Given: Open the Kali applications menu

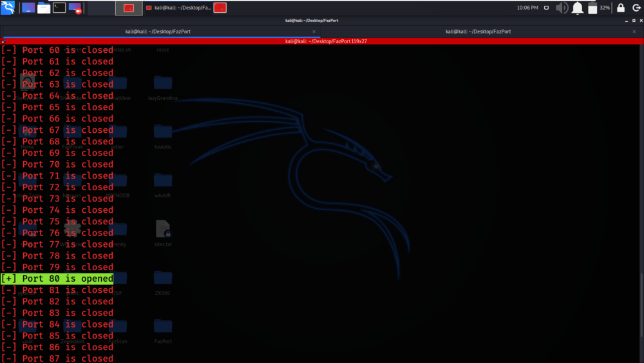Looking at the screenshot, I should (x=8, y=7).
